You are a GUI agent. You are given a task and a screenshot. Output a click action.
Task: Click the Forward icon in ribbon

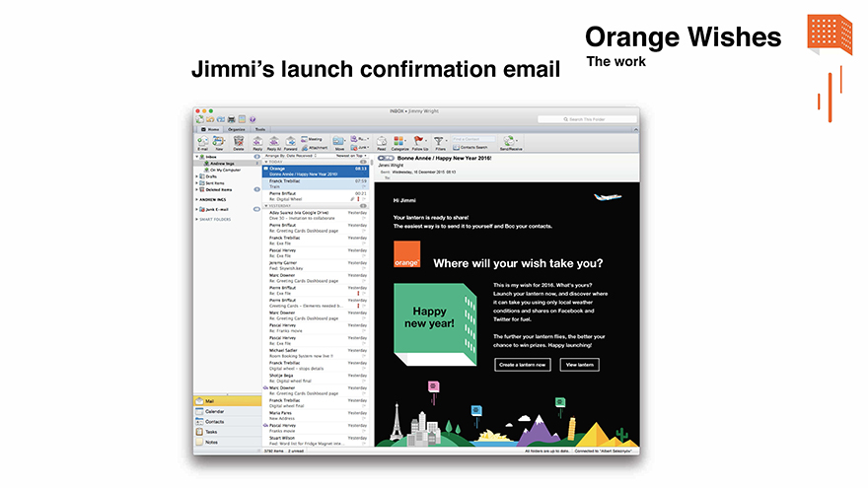pos(291,142)
